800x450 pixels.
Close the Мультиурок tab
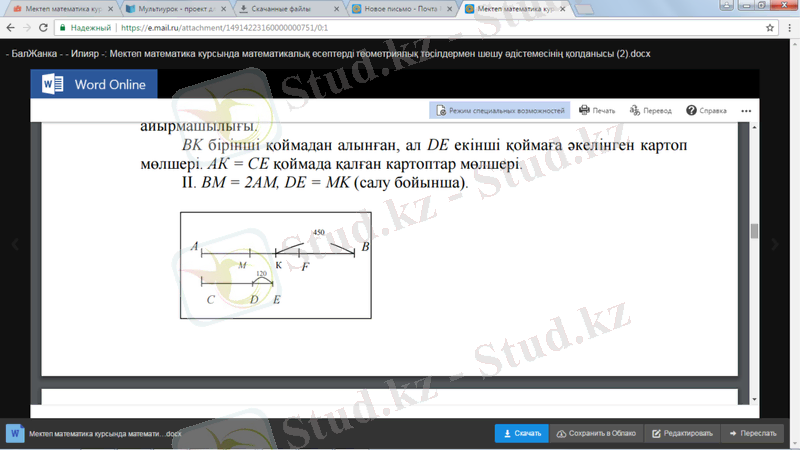(x=223, y=9)
